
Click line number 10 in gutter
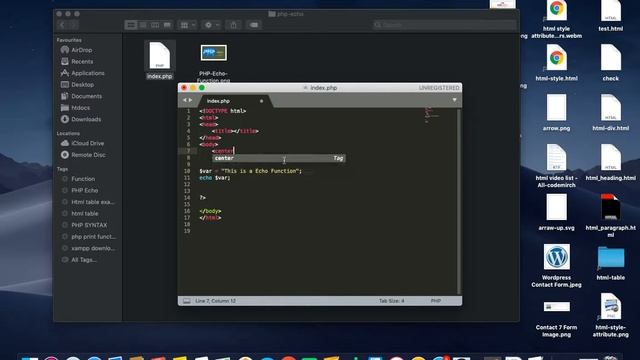[x=187, y=171]
